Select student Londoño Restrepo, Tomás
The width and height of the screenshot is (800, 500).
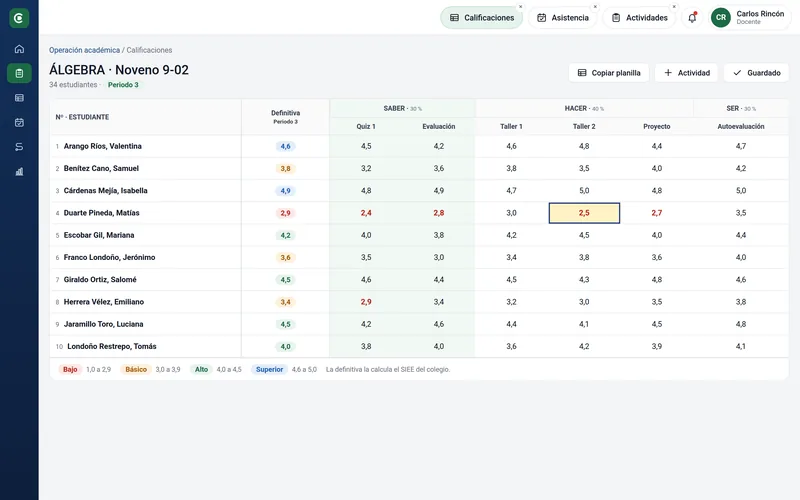[112, 346]
